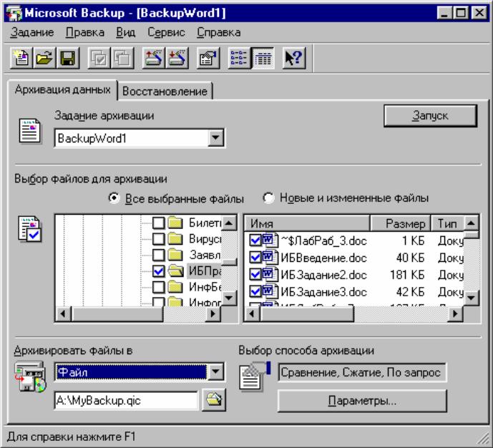Viewport: 493px width, 448px height.
Task: Uncheck the ~$ЛабРаб_3.doc file checkbox
Action: pyautogui.click(x=255, y=240)
